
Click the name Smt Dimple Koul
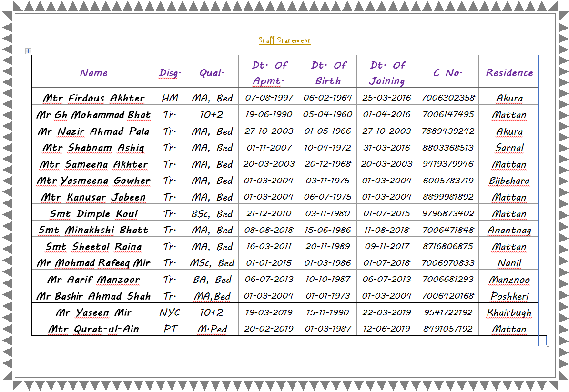[93, 214]
